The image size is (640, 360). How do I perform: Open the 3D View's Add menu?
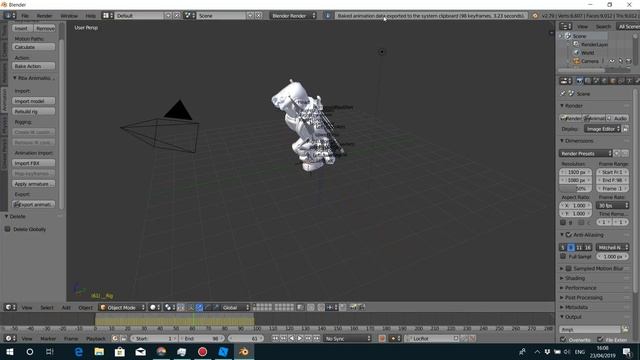[x=66, y=307]
